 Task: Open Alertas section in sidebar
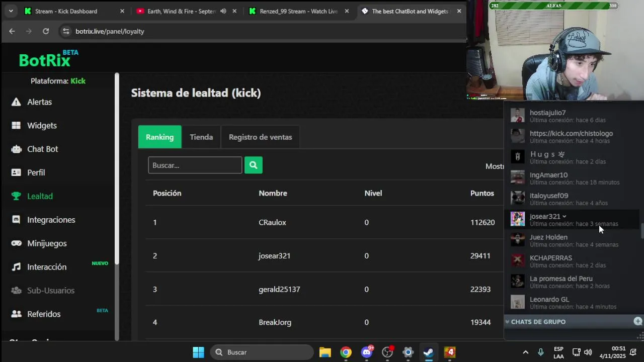tap(39, 102)
